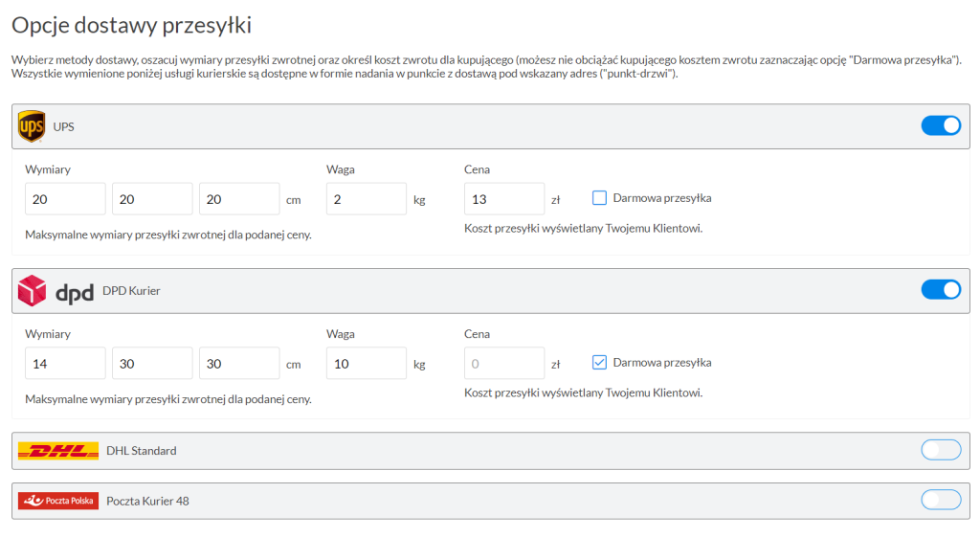Click the disabled DPD Cena field
The image size is (980, 538).
click(503, 364)
